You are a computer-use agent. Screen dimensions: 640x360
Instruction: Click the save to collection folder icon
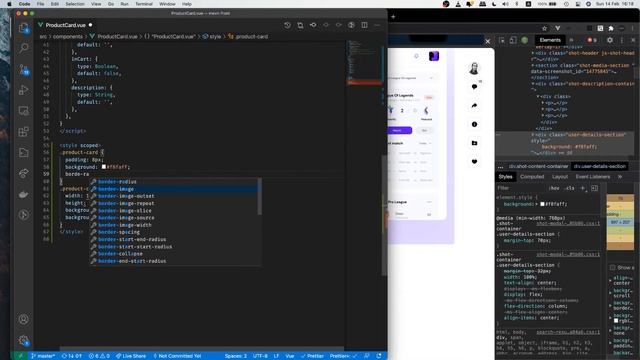pos(474,143)
